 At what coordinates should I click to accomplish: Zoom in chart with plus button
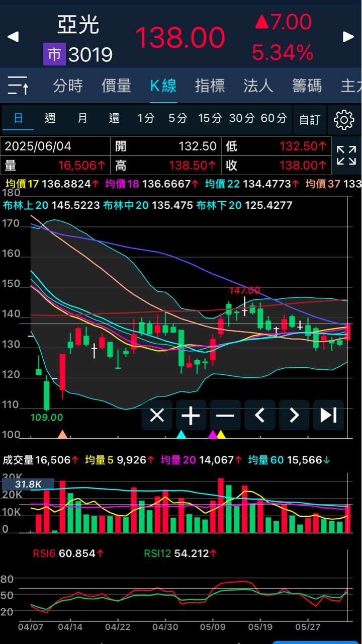(191, 416)
